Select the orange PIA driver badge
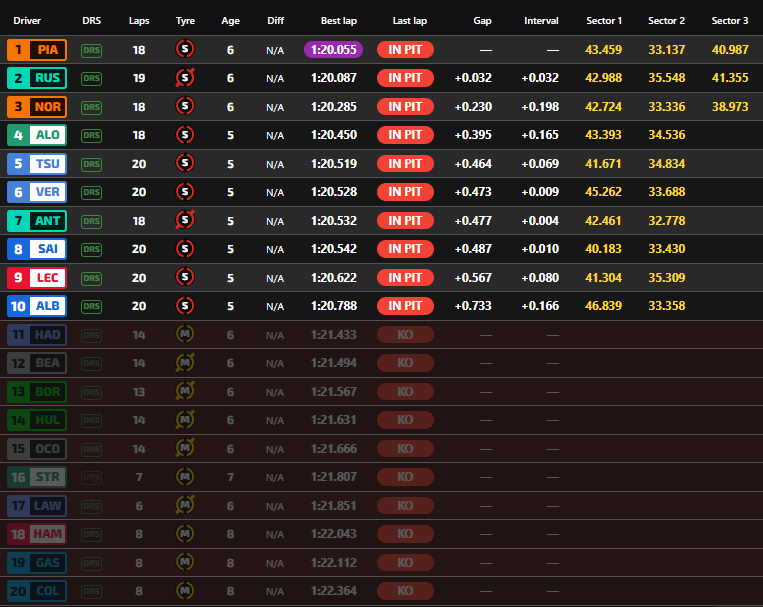Viewport: 763px width, 607px height. point(37,49)
